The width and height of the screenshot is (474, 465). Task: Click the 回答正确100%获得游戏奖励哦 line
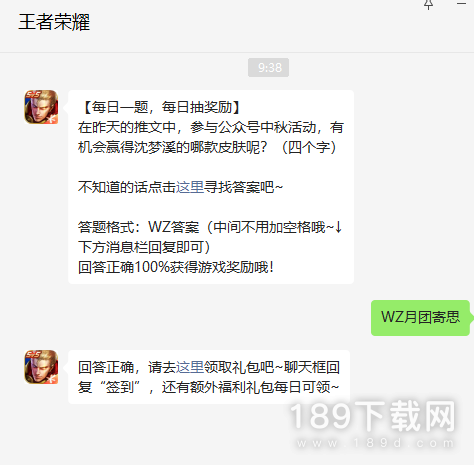[x=176, y=267]
